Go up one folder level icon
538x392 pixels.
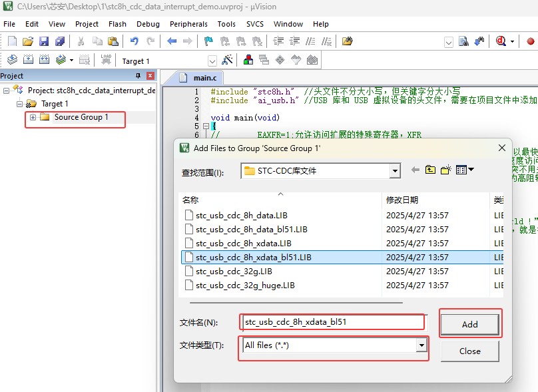(x=430, y=170)
